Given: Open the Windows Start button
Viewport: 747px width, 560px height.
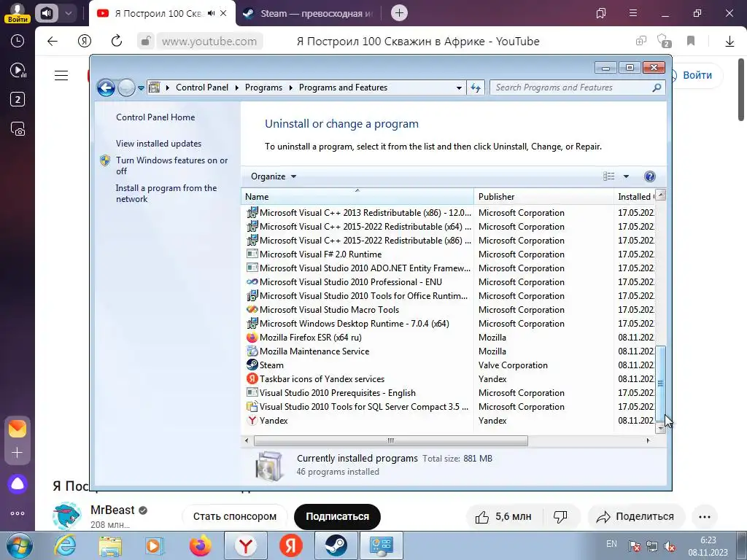Looking at the screenshot, I should (19, 545).
